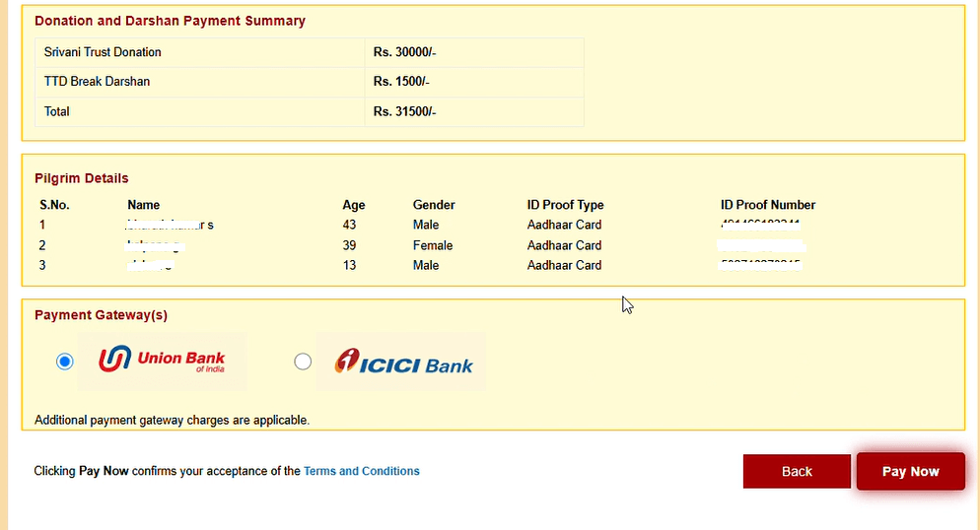
Task: Click the Age column header
Action: (354, 205)
